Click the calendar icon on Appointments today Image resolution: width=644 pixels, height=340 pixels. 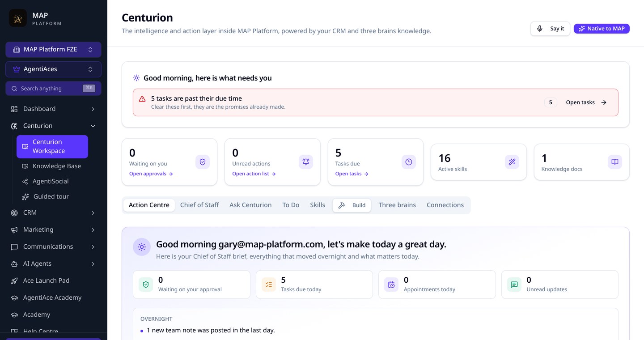pos(391,285)
